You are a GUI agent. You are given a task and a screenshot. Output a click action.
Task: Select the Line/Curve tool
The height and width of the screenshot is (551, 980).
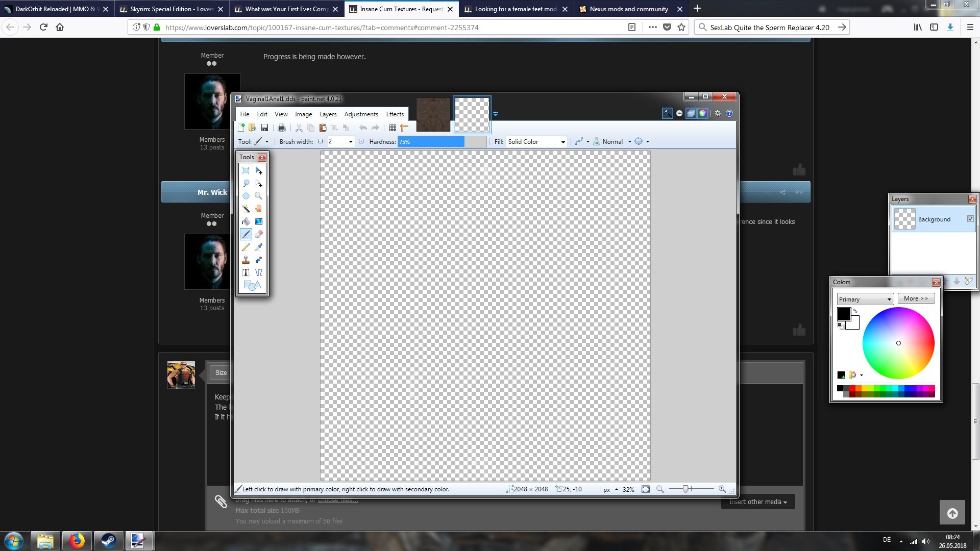tap(259, 272)
